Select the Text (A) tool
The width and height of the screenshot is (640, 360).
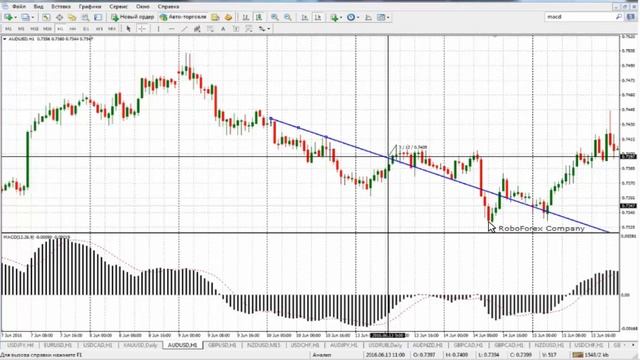click(x=223, y=29)
